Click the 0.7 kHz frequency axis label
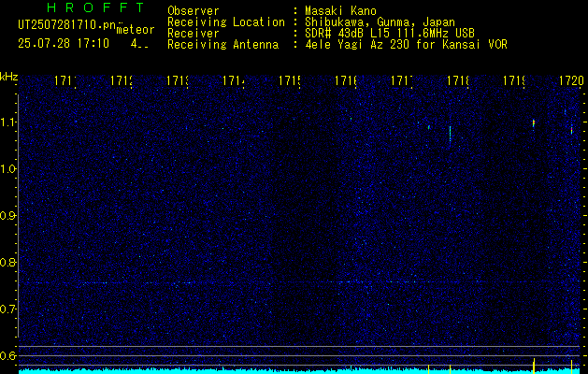This screenshot has width=588, height=374. (7, 309)
